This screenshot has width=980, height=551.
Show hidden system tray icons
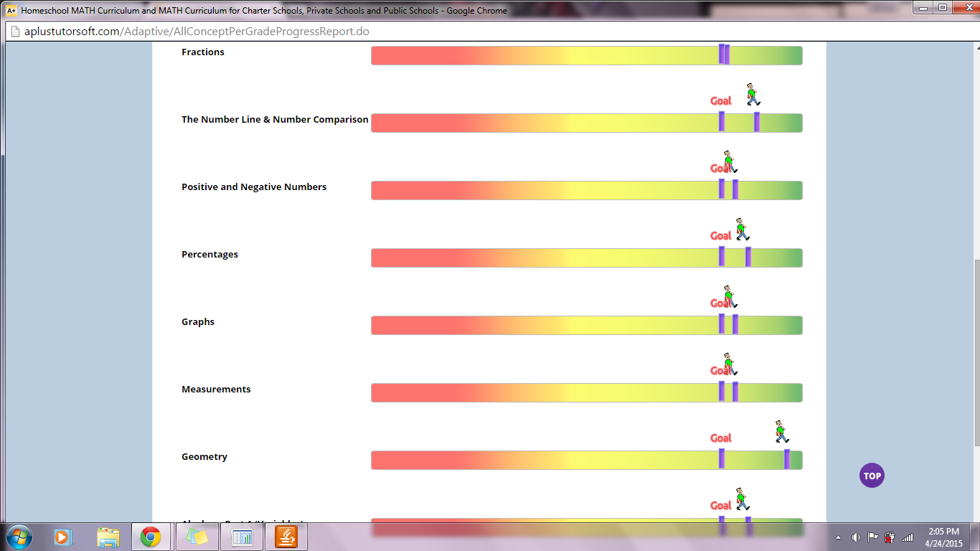(838, 537)
